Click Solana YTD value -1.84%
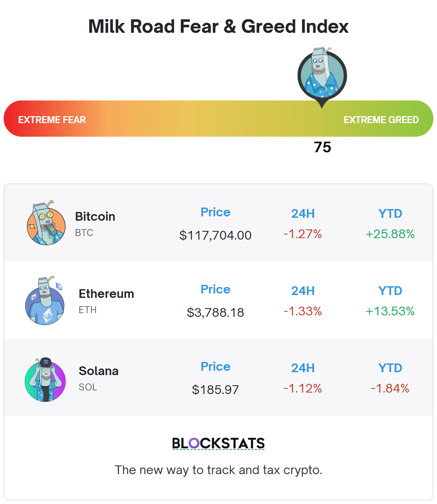This screenshot has width=437, height=504. click(x=390, y=388)
